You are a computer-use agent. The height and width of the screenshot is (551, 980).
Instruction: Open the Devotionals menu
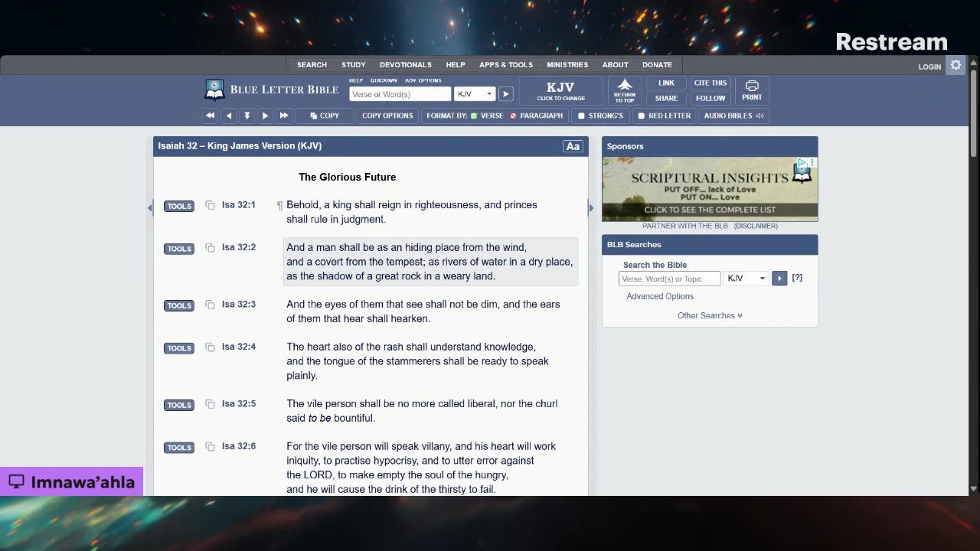point(406,65)
